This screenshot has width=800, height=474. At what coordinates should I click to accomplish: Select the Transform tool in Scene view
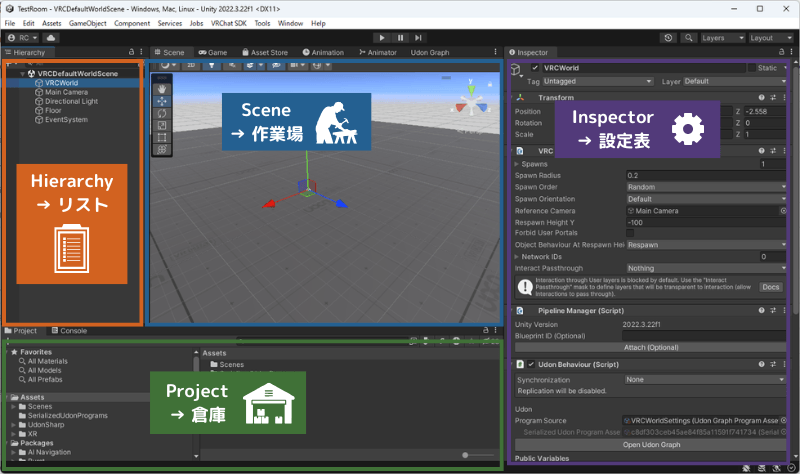pos(162,149)
